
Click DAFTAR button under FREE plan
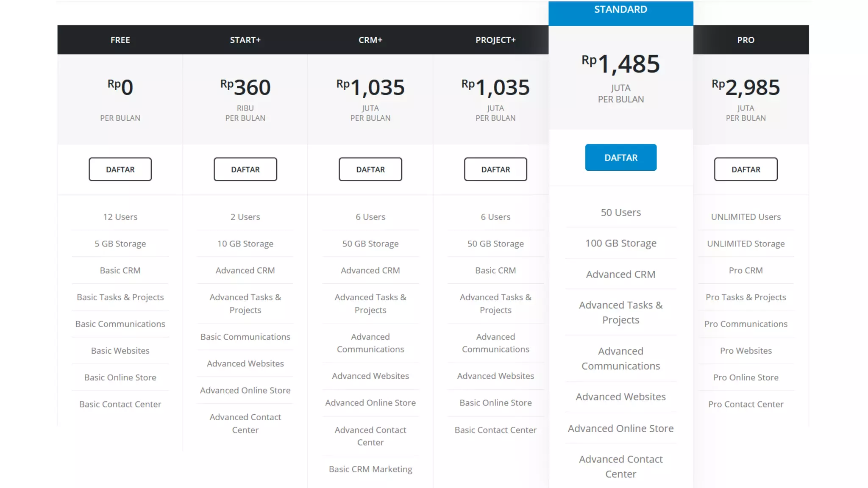[x=120, y=169]
